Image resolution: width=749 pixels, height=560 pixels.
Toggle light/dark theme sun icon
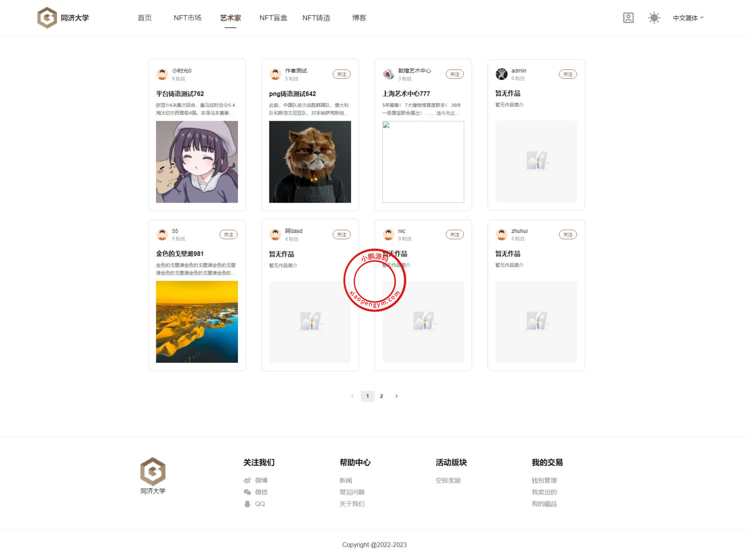tap(654, 18)
